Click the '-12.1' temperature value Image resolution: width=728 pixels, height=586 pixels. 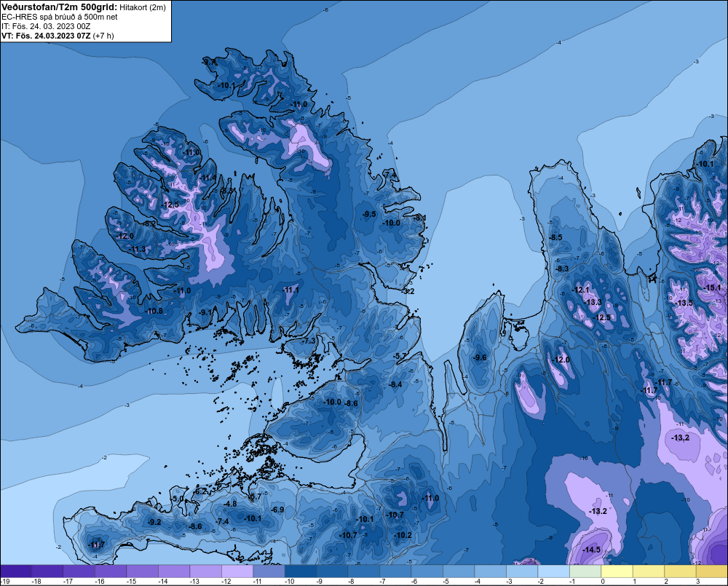click(580, 290)
